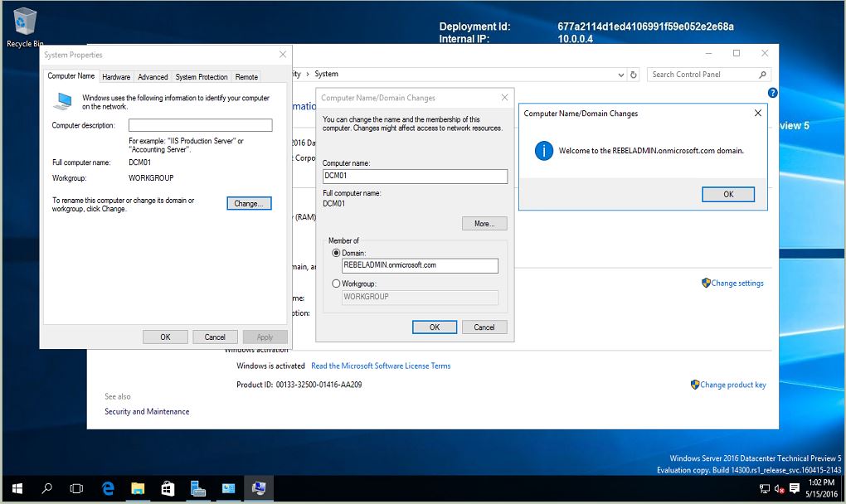Open the Store icon on taskbar
The image size is (846, 504).
click(168, 488)
